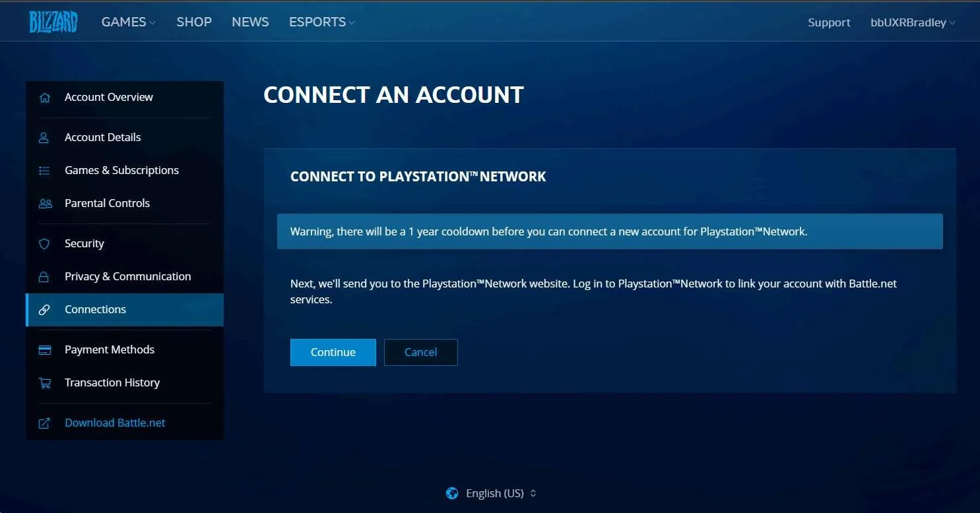Image resolution: width=980 pixels, height=513 pixels.
Task: Select Account Details in the sidebar
Action: click(125, 138)
